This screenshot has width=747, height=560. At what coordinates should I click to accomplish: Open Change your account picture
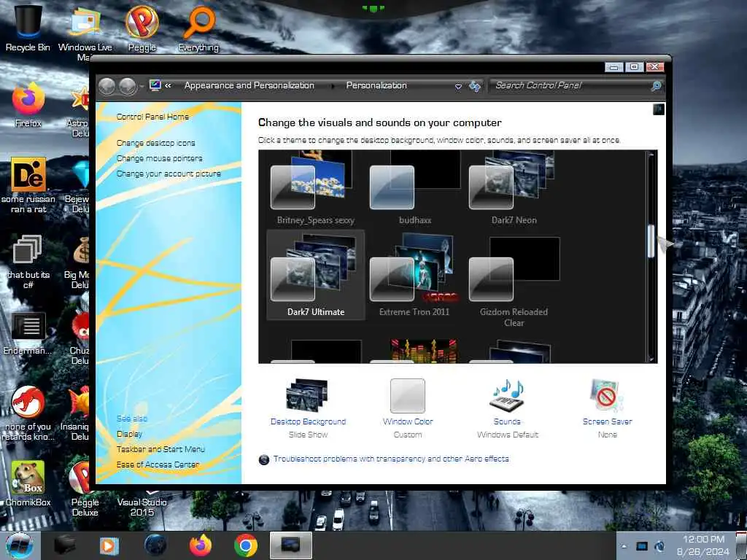tap(169, 174)
